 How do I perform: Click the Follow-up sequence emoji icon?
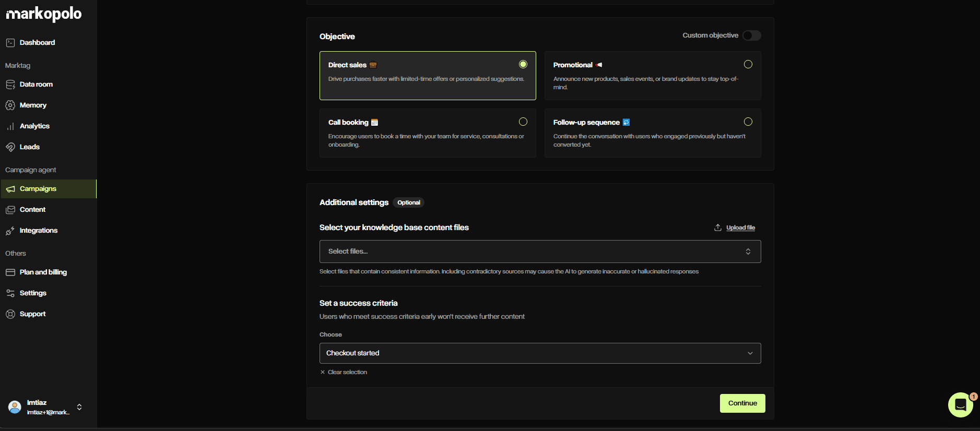pos(626,123)
